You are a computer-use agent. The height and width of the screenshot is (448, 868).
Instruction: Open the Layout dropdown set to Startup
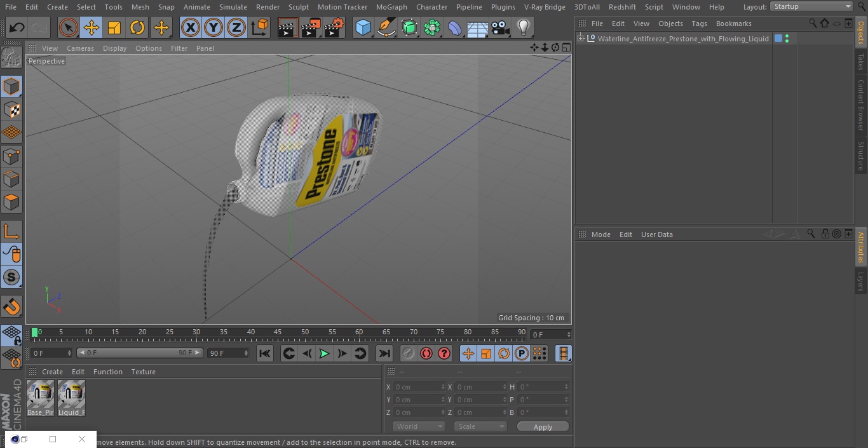(811, 6)
